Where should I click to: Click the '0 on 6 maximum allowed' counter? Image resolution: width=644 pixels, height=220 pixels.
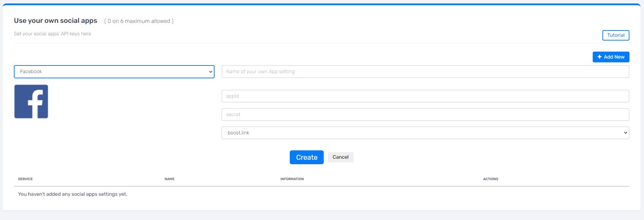point(139,21)
